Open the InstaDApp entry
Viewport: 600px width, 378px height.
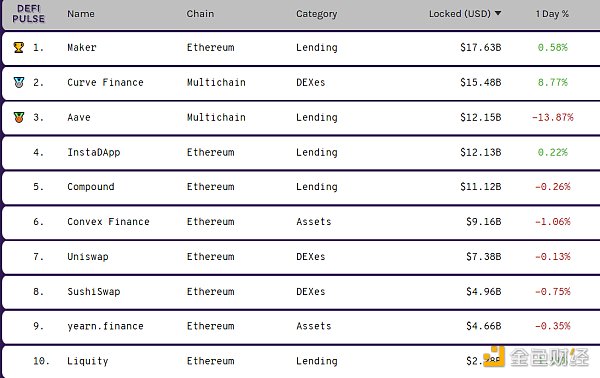click(x=94, y=152)
